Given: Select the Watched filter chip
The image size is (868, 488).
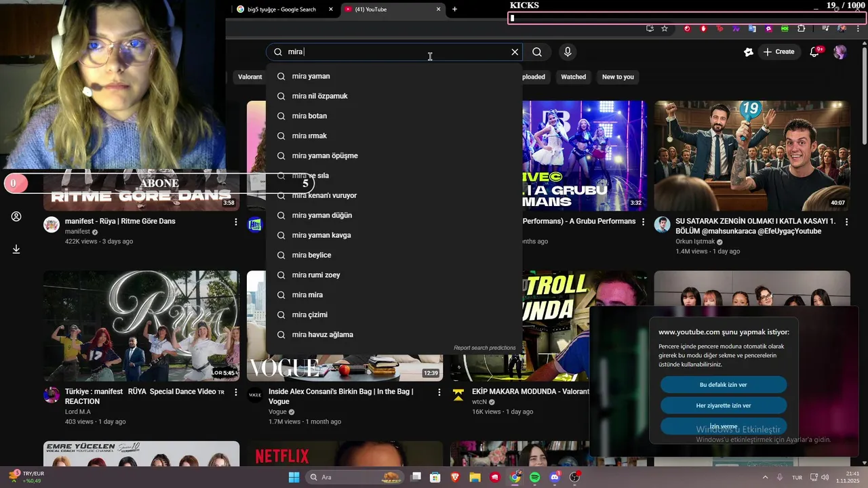Looking at the screenshot, I should 573,77.
